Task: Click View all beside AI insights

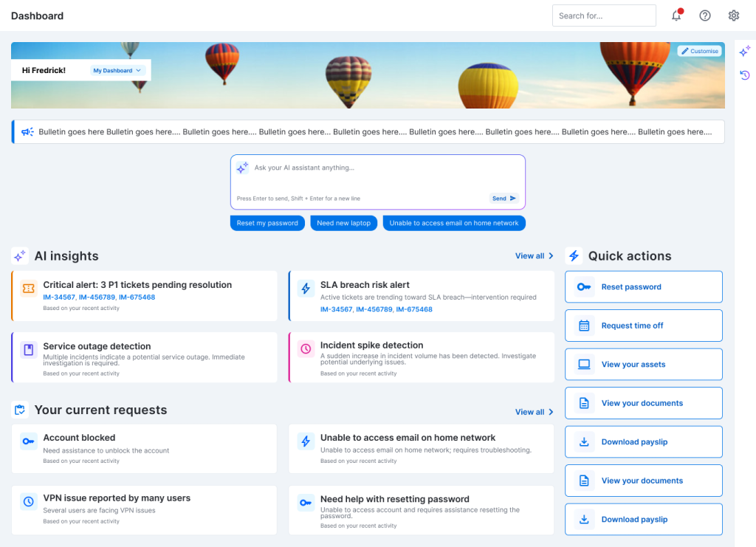Action: tap(535, 256)
